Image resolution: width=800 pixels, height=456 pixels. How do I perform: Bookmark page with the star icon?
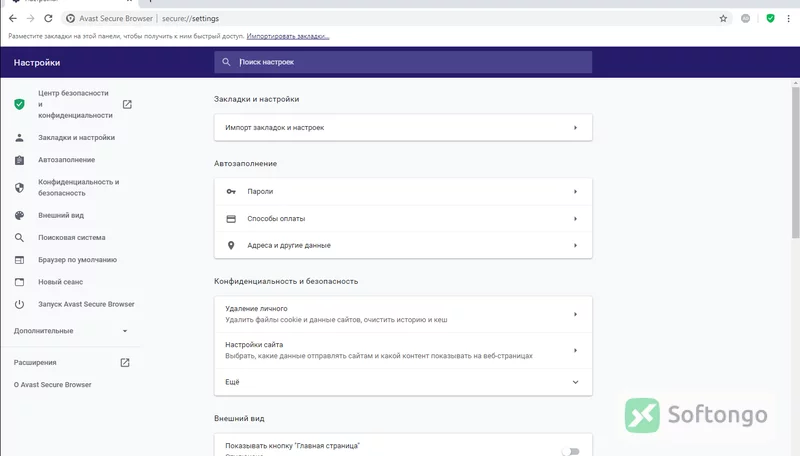[723, 18]
